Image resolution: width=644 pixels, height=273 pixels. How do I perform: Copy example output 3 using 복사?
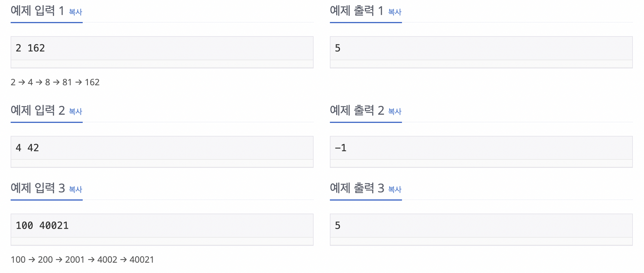pyautogui.click(x=394, y=189)
